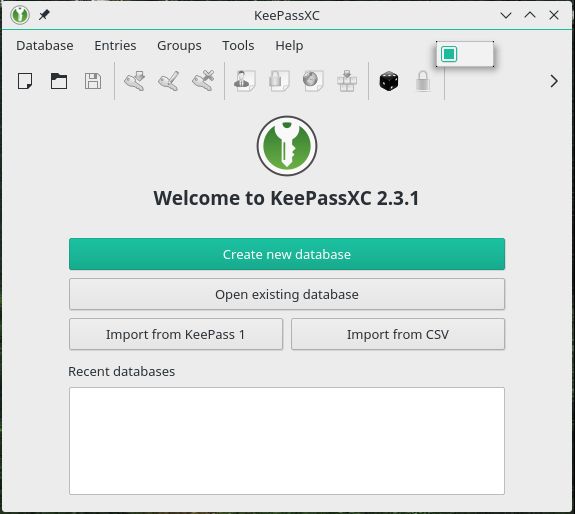This screenshot has width=575, height=514.
Task: Click the Copy password toolbar icon
Action: coord(279,81)
